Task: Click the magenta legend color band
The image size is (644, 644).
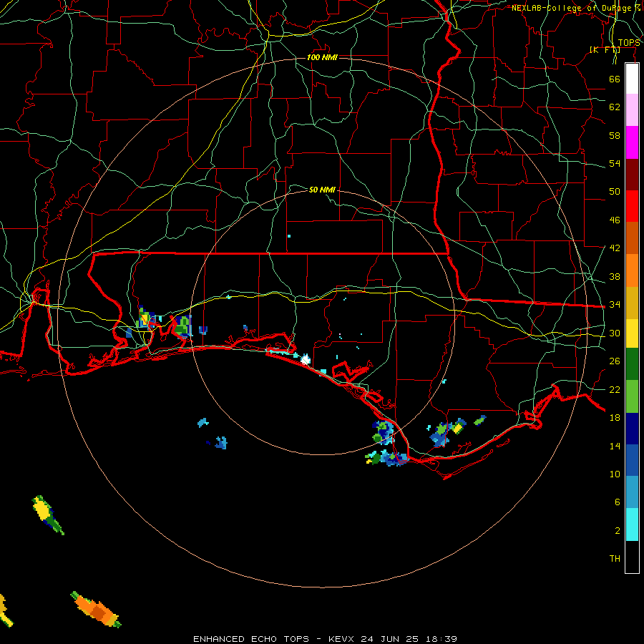Action: pos(632,142)
